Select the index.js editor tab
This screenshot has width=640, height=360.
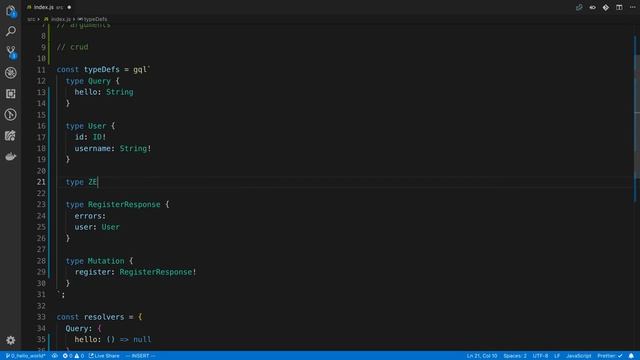[x=48, y=7]
